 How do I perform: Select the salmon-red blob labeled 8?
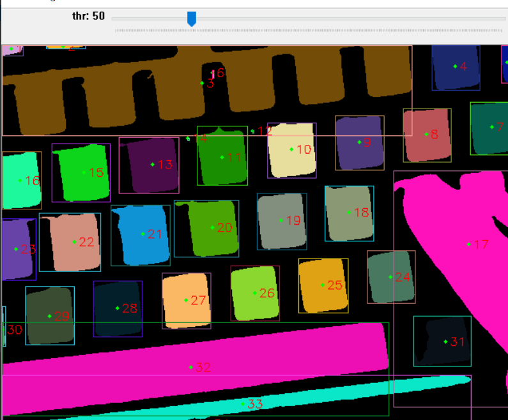coord(427,135)
